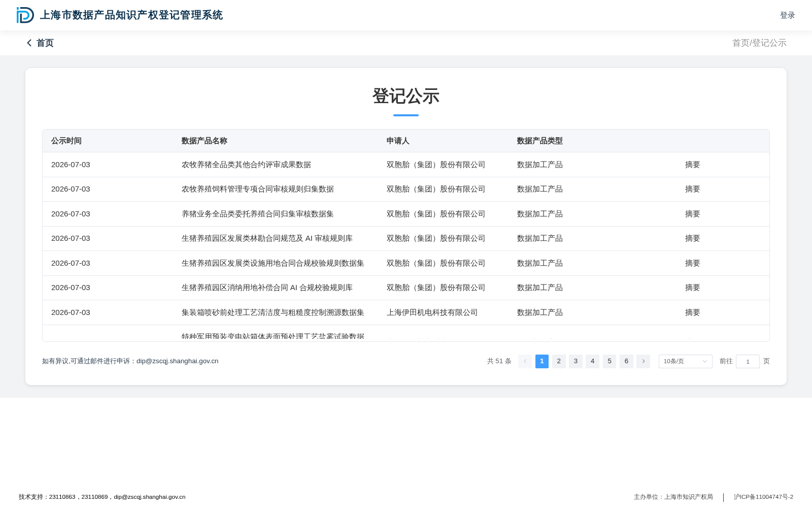Image resolution: width=812 pixels, height=508 pixels.
Task: Click the 数据产品类型 column header
Action: click(x=539, y=141)
